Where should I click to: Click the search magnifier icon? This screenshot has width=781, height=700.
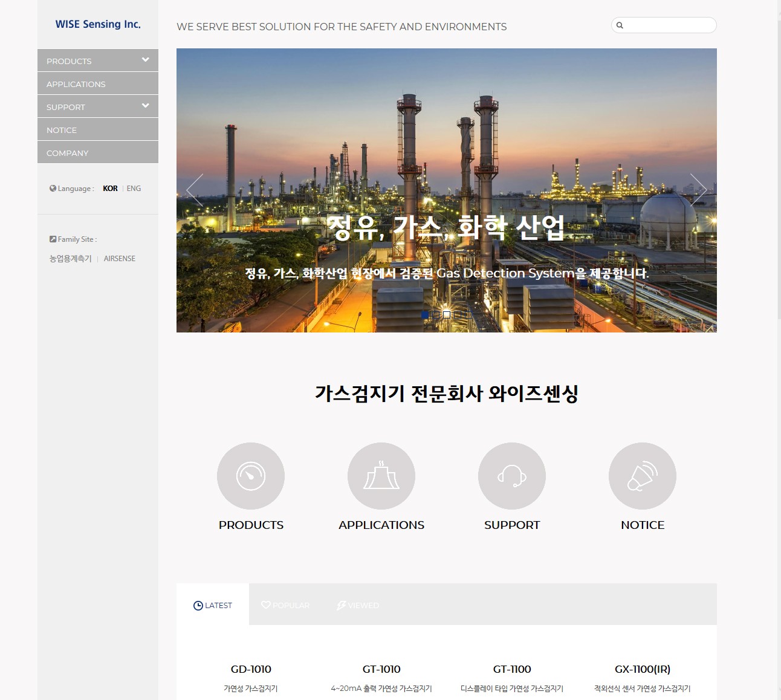click(x=620, y=25)
